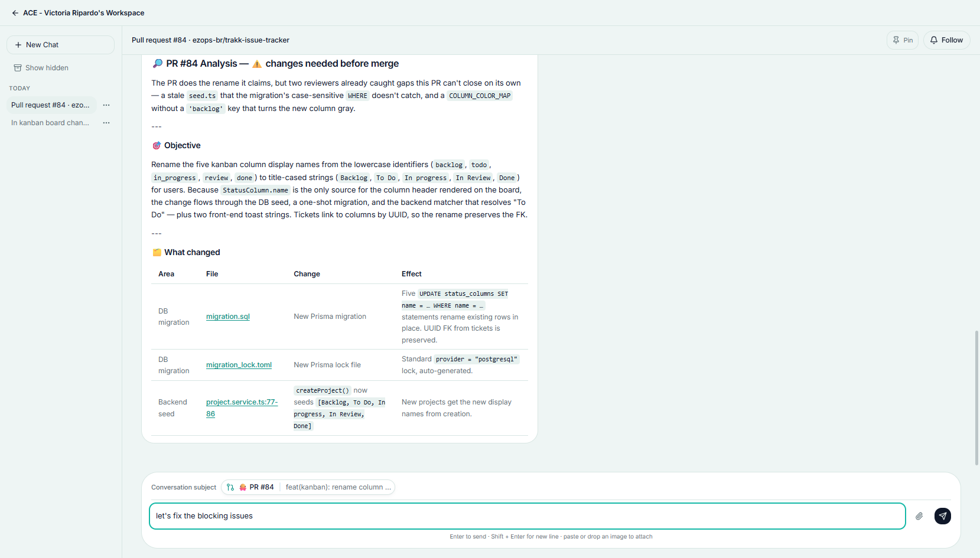Click the StatusColumn.name code snippet
980x558 pixels.
click(255, 190)
